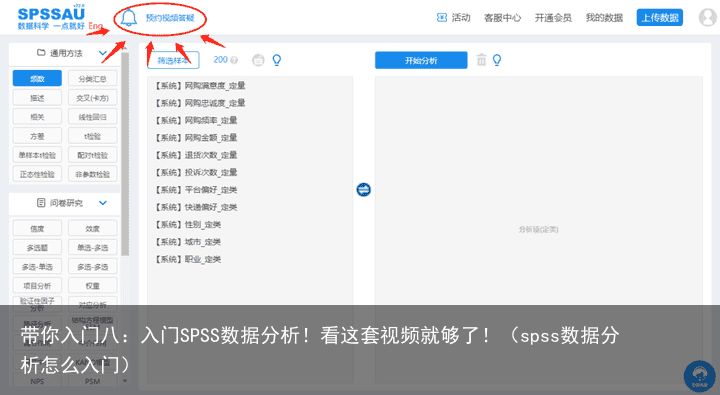The width and height of the screenshot is (720, 395).
Task: Choose the 多选题 method
Action: (x=37, y=248)
